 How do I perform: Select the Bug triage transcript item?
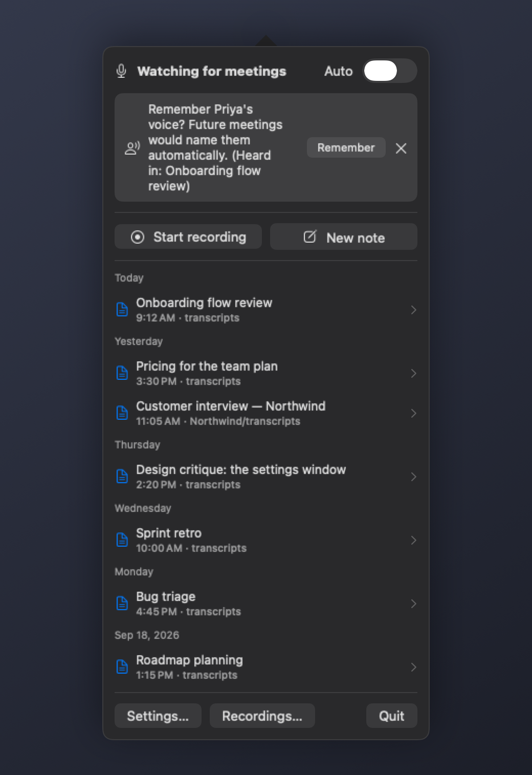click(266, 604)
